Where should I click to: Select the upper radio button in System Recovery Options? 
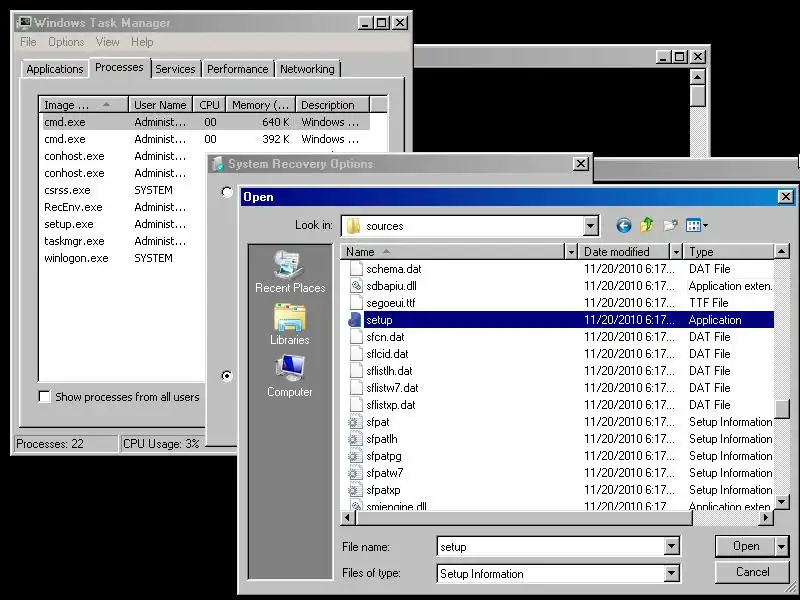point(227,192)
